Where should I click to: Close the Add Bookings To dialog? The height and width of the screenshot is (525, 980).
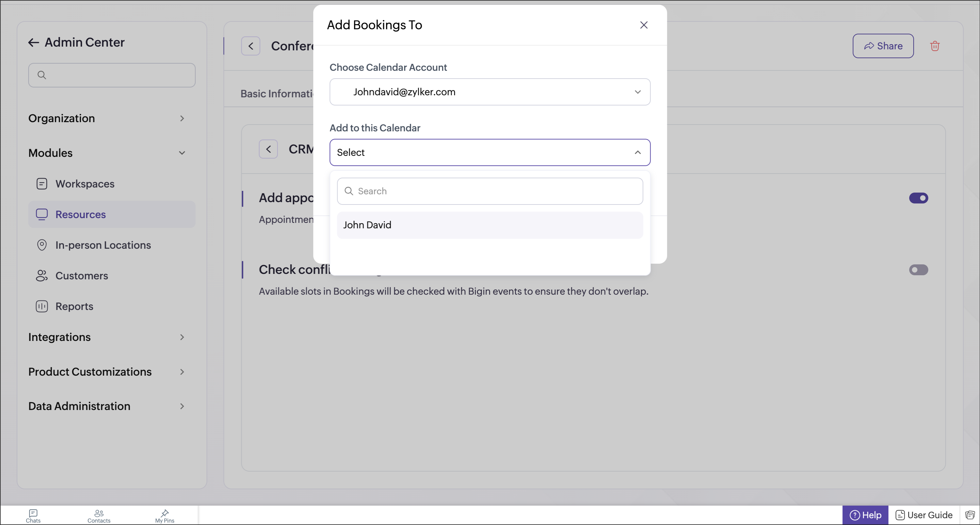(643, 25)
